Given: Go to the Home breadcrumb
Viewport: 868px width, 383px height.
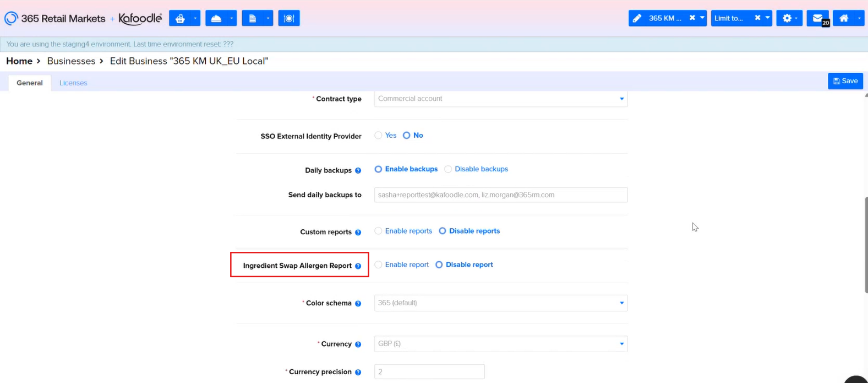Looking at the screenshot, I should tap(19, 61).
